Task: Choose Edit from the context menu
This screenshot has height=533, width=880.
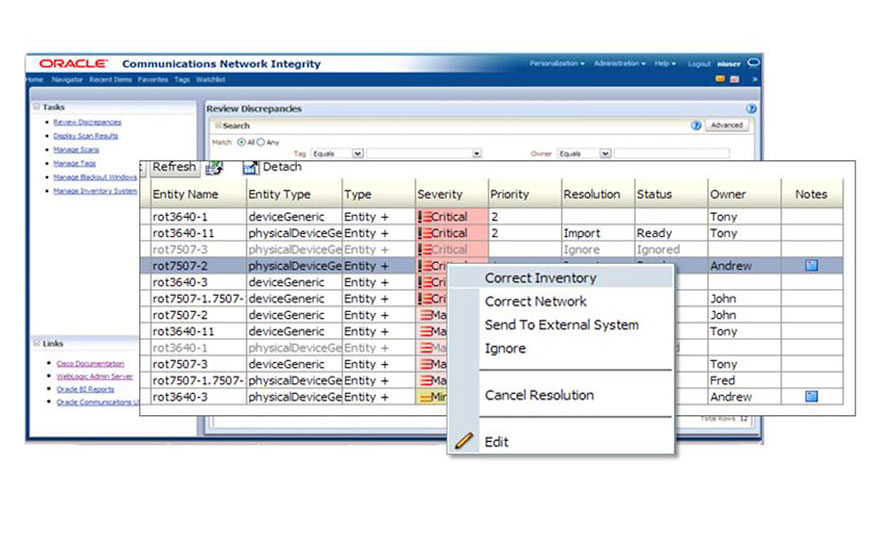Action: (x=497, y=442)
